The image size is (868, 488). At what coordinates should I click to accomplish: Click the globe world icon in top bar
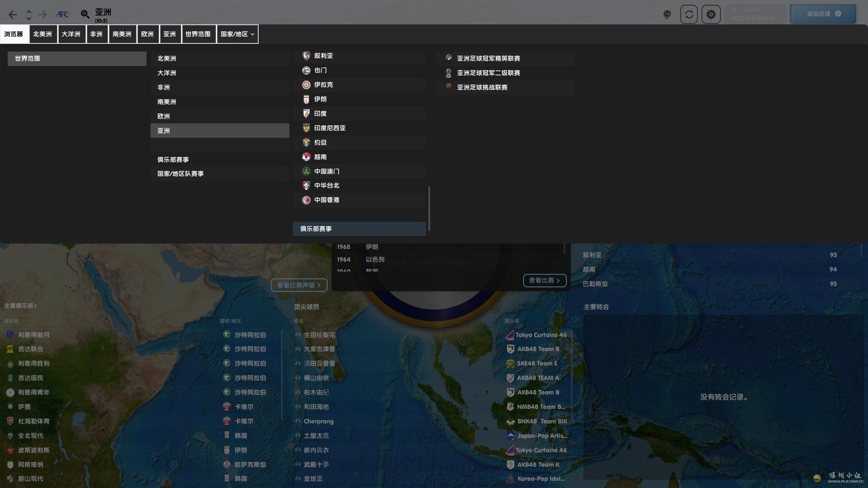(x=667, y=14)
